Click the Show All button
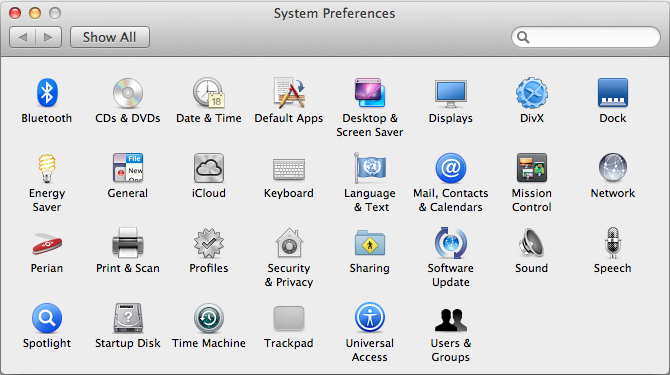Image resolution: width=670 pixels, height=375 pixels. [x=110, y=37]
